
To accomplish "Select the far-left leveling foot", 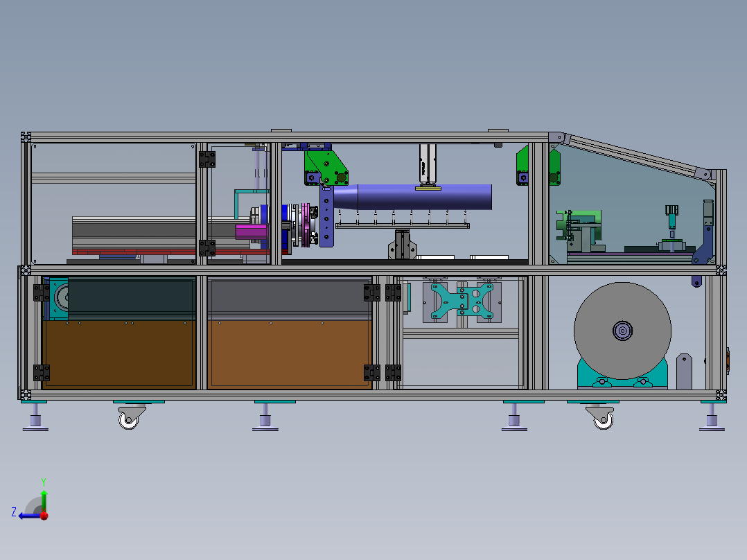I will point(35,418).
